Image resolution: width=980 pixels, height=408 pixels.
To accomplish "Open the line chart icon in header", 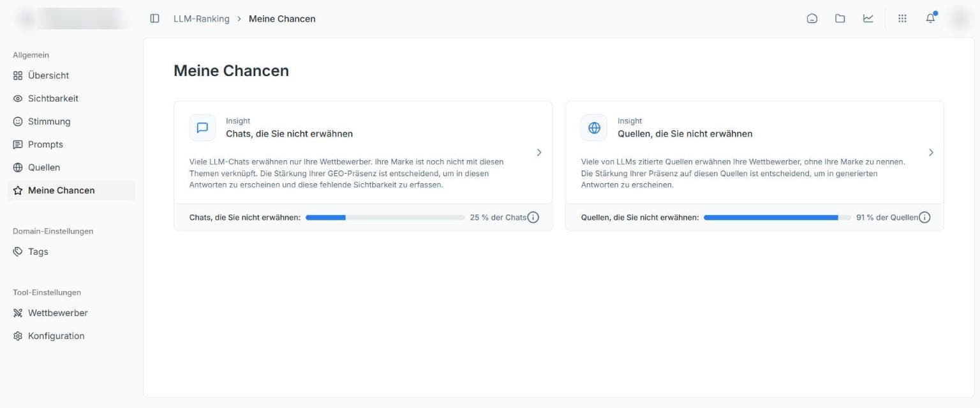I will click(x=868, y=19).
